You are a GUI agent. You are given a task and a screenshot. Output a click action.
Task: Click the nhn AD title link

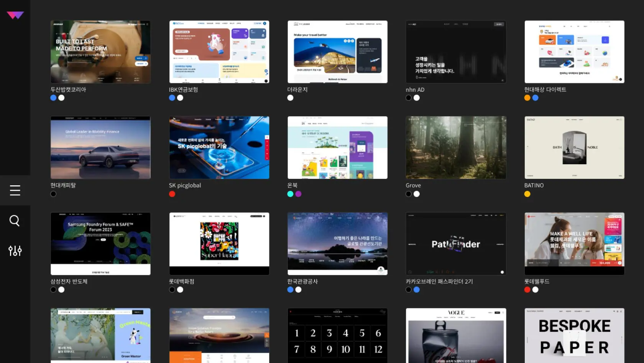(415, 89)
